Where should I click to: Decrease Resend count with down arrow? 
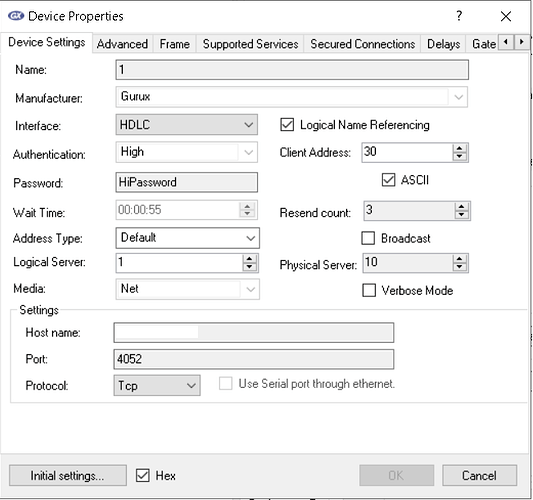coord(461,215)
